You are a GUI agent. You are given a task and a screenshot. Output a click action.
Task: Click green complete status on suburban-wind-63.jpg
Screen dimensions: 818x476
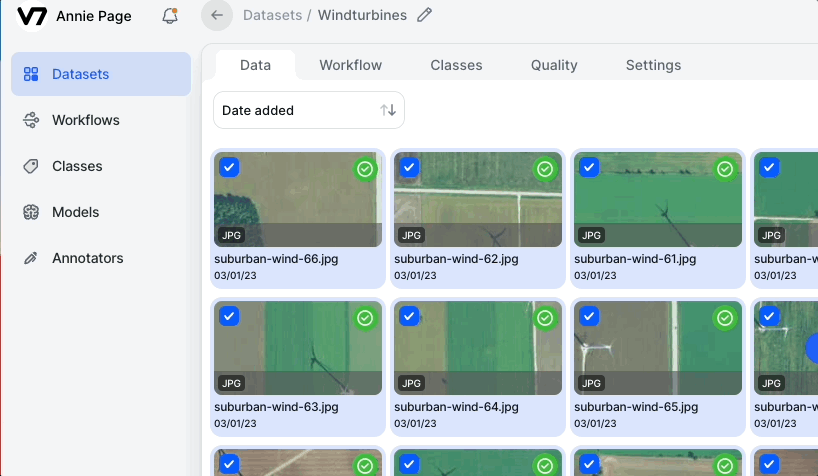pyautogui.click(x=365, y=318)
